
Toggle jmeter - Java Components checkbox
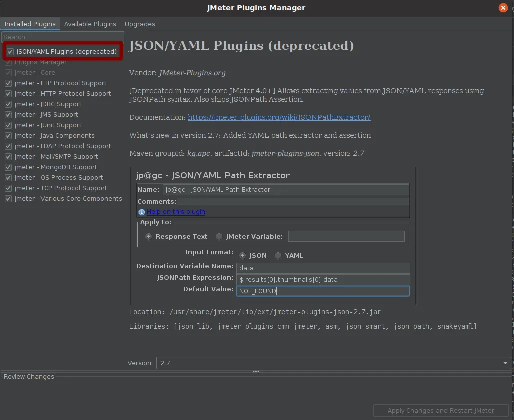(x=8, y=136)
